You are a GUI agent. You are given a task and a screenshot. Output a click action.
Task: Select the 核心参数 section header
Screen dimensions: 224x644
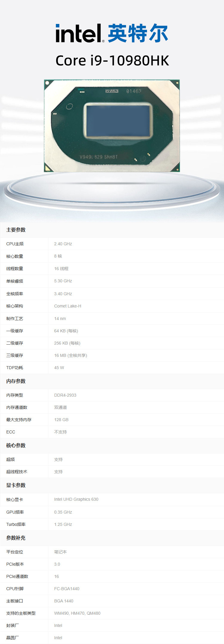16,445
